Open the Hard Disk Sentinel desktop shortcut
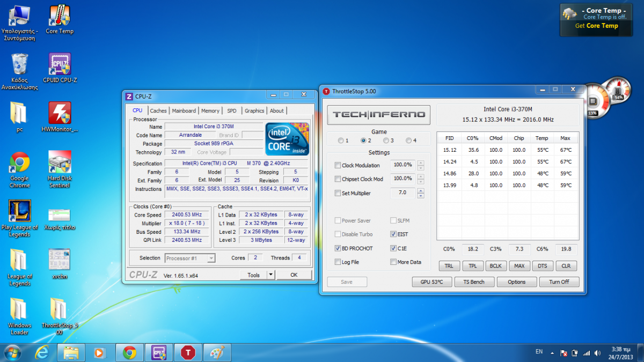 point(60,169)
